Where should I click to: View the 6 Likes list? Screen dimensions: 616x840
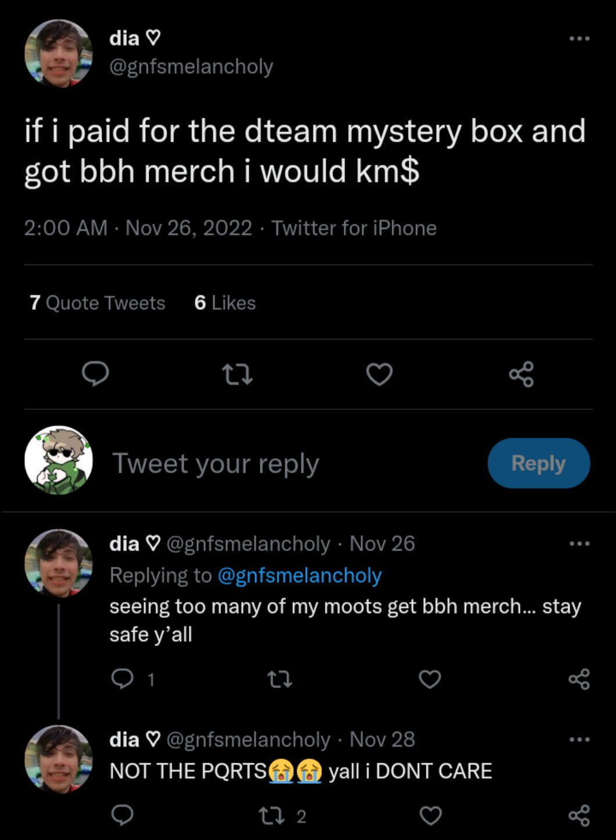click(x=225, y=303)
